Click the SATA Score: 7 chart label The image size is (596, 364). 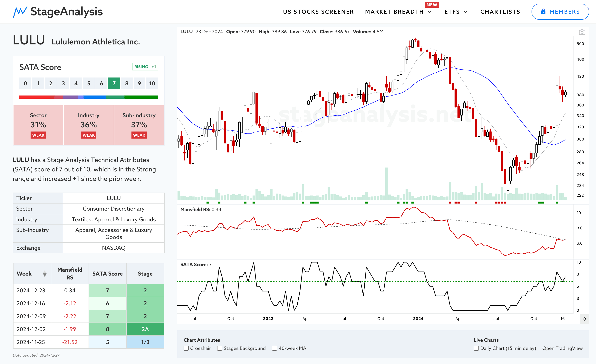click(196, 264)
